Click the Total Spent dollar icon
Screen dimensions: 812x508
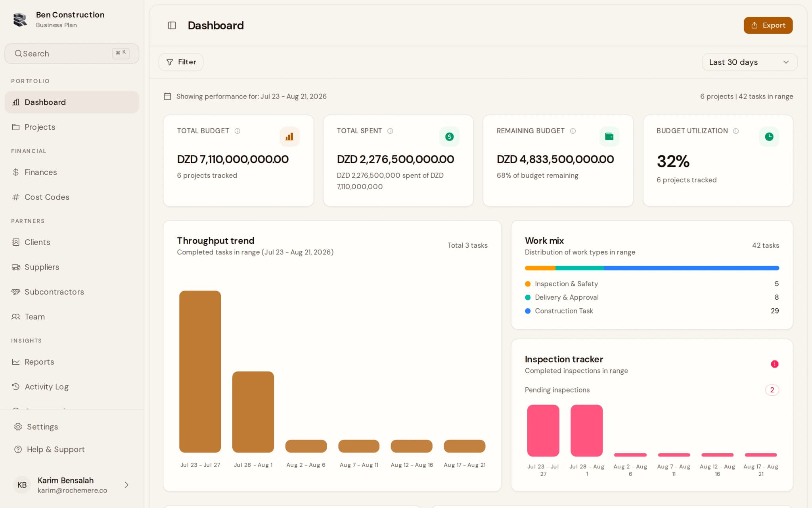449,137
